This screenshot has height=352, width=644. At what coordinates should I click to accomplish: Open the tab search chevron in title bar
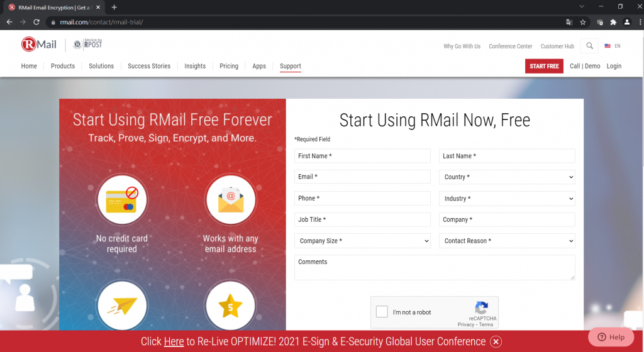point(582,6)
